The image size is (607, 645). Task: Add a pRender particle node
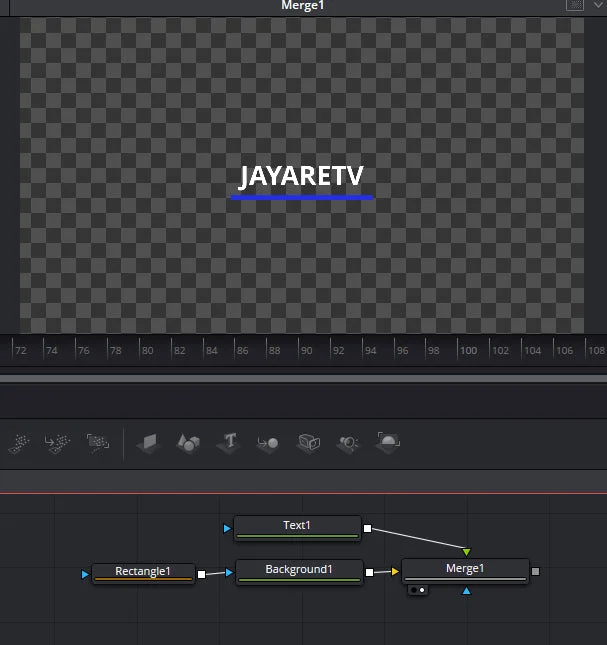click(x=98, y=443)
